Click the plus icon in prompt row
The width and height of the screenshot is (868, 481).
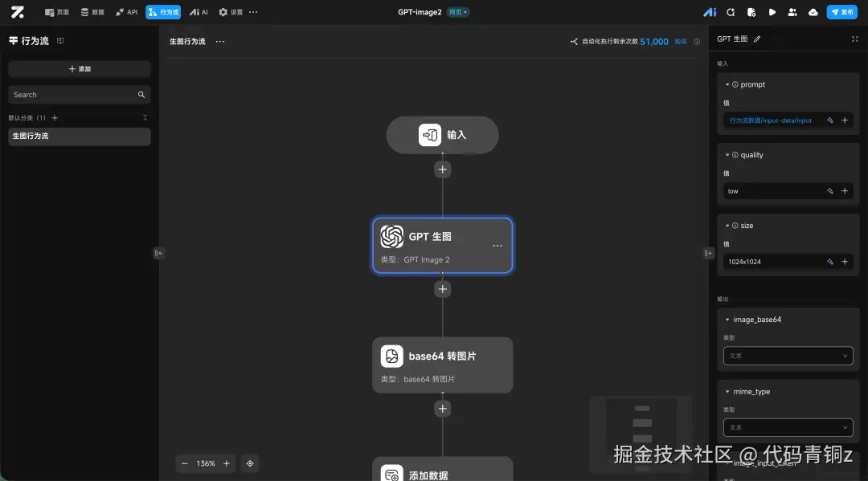(845, 120)
